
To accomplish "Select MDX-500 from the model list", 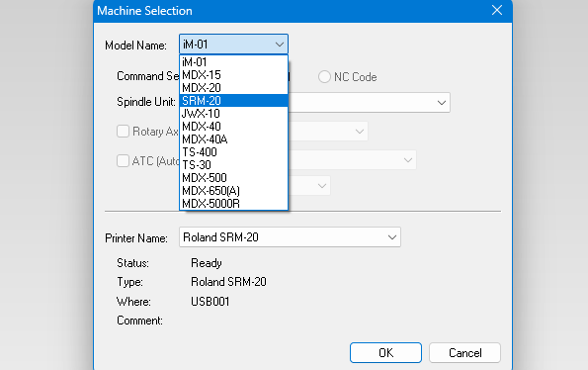I will 233,177.
